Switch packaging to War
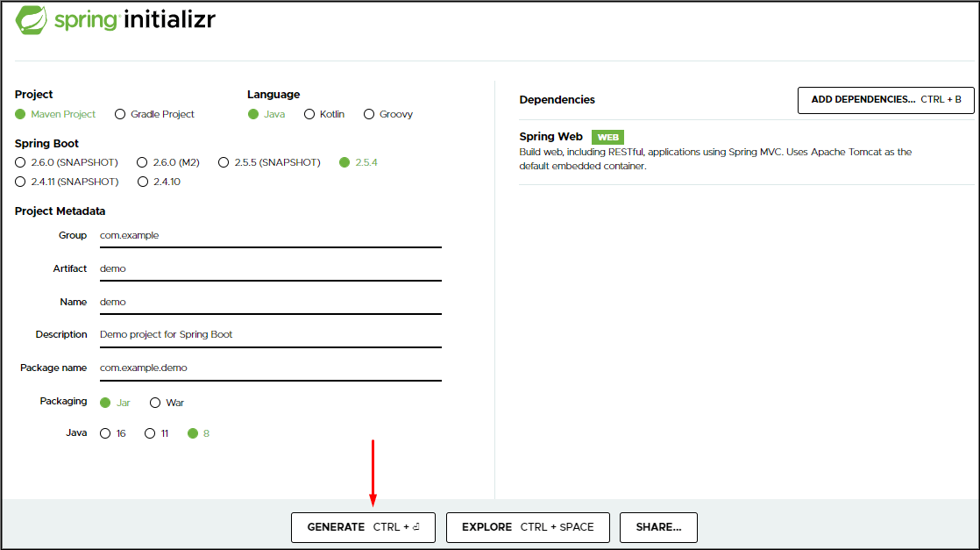 (155, 403)
